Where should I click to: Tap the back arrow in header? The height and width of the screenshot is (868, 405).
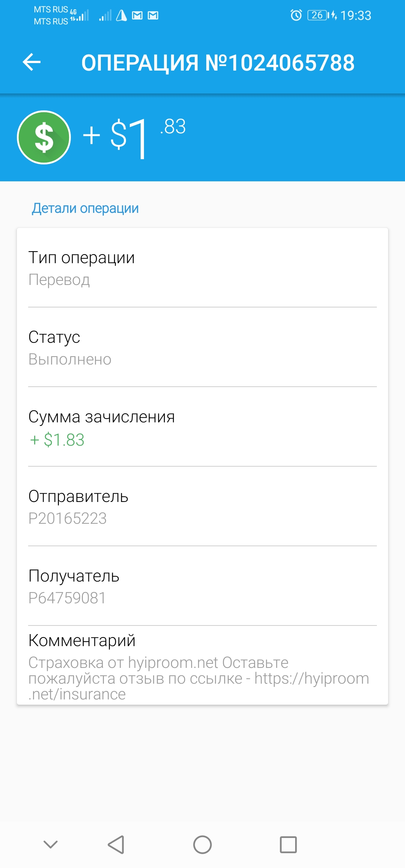pyautogui.click(x=32, y=62)
